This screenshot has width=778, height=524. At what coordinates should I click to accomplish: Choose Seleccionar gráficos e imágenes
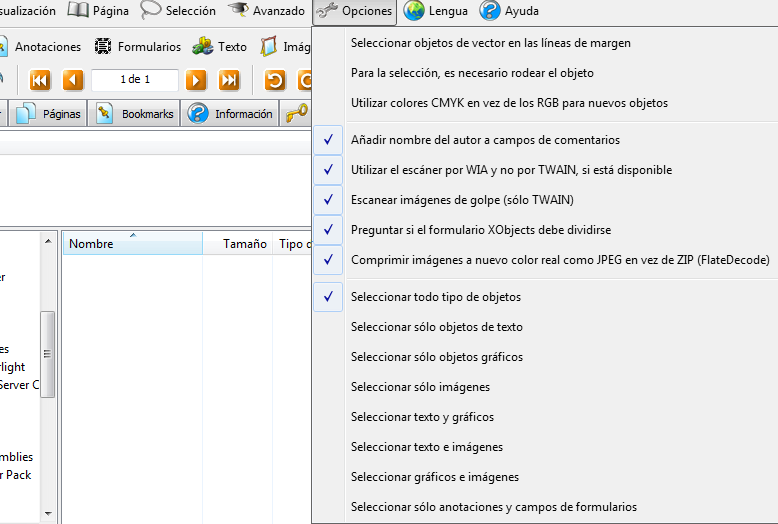pyautogui.click(x=545, y=477)
